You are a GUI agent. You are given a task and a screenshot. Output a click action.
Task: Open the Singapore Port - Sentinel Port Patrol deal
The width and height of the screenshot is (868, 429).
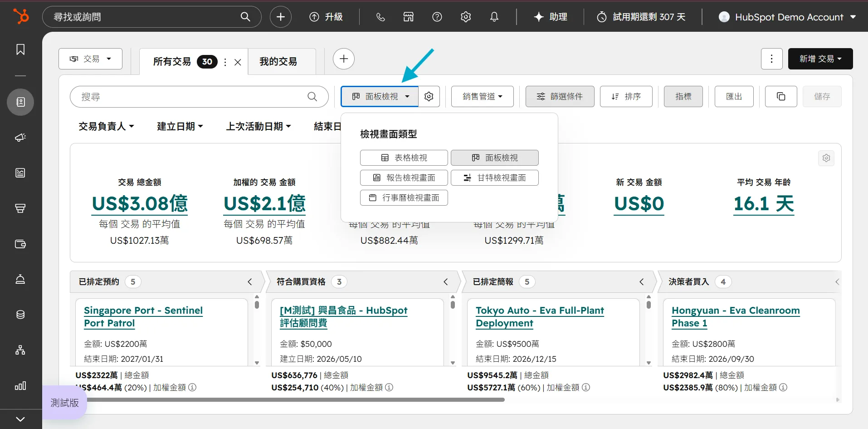pyautogui.click(x=143, y=317)
